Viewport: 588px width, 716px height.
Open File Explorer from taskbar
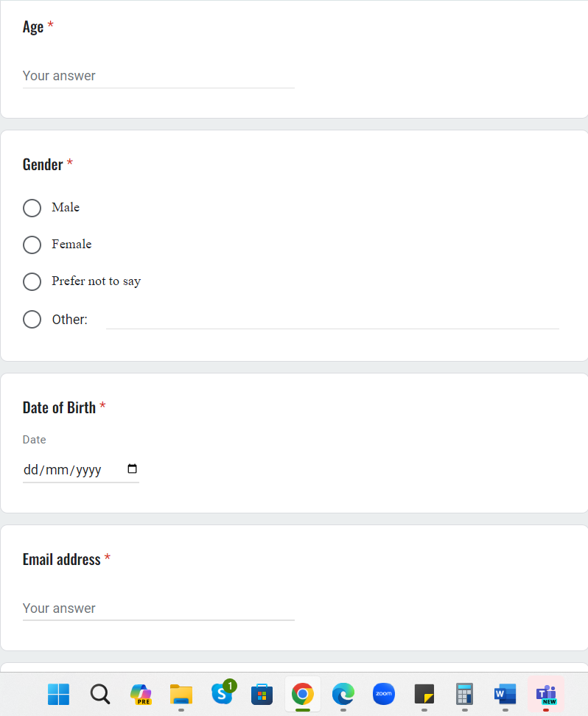[181, 694]
